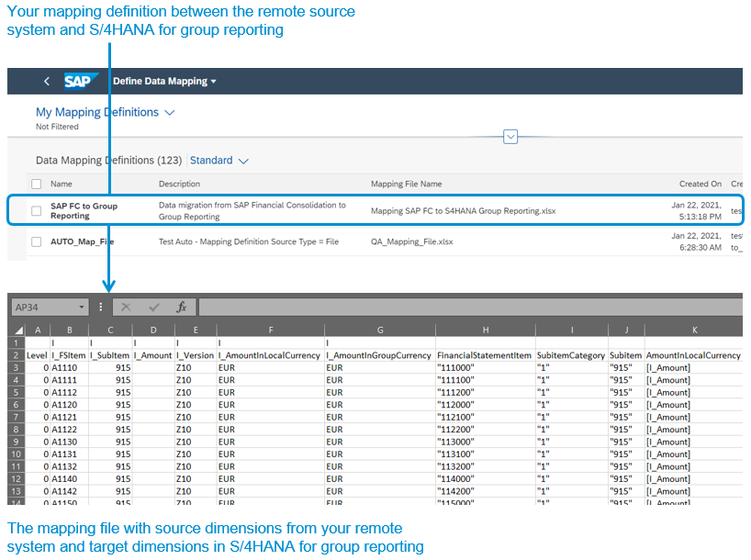Click cell containing 'A1110'
Image resolution: width=751 pixels, height=560 pixels.
[69, 368]
